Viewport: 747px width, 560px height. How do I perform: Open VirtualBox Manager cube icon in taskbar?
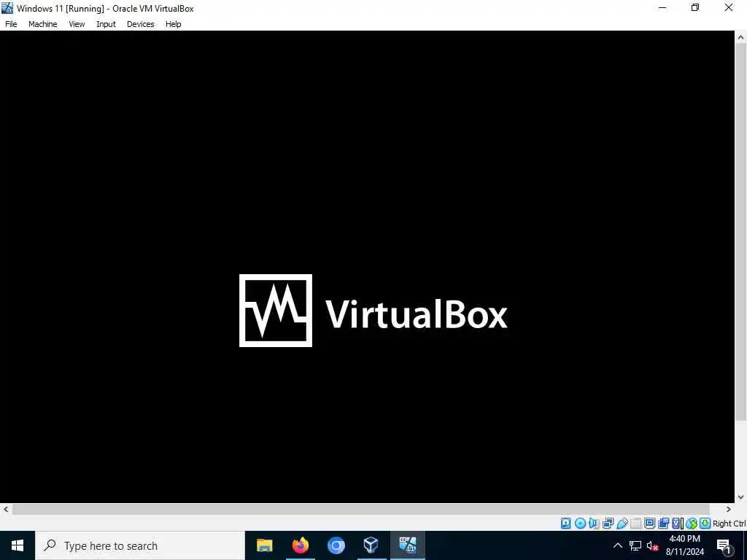click(371, 545)
